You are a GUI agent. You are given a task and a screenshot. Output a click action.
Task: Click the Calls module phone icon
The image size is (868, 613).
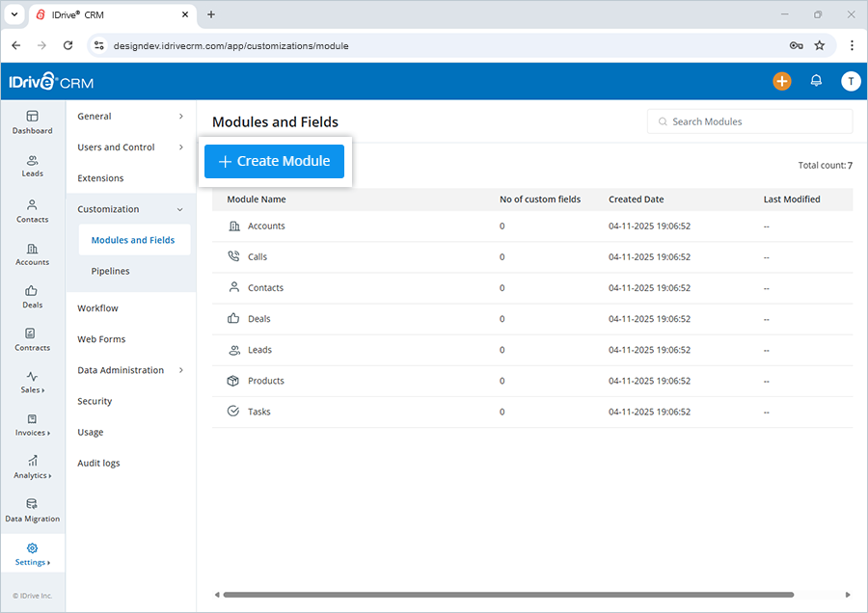[x=232, y=256]
